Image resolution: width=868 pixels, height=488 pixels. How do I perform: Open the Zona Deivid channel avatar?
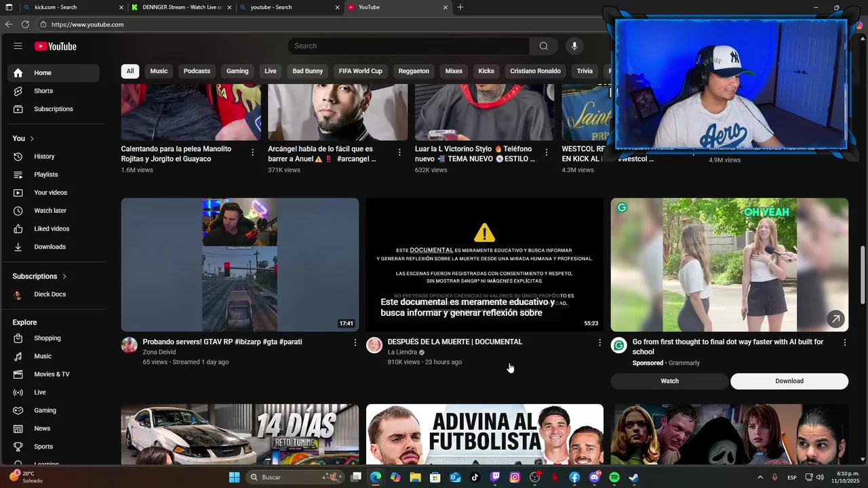[130, 346]
